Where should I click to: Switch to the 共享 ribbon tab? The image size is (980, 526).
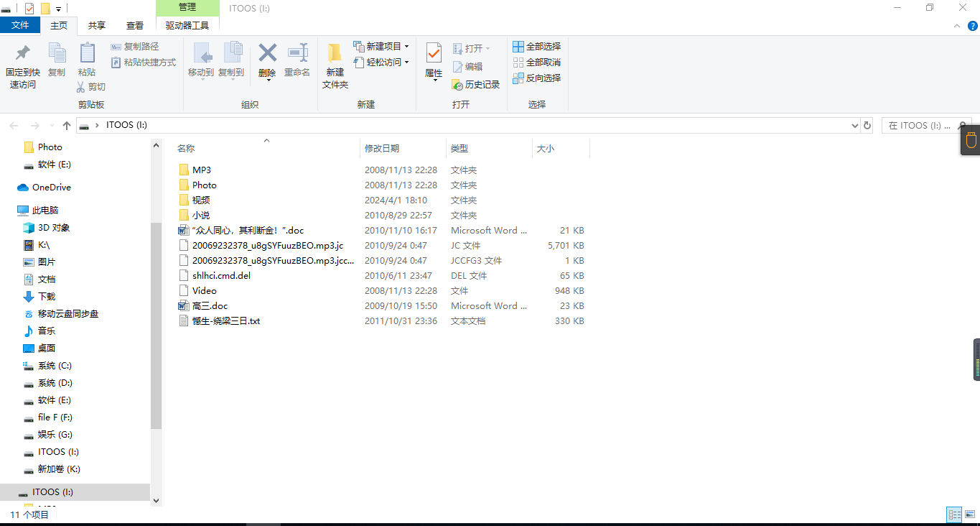97,25
